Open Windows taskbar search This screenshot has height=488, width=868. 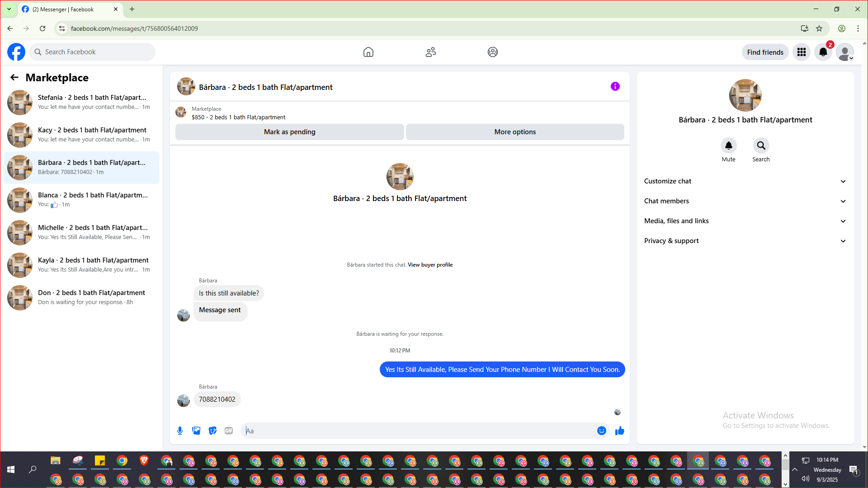(x=33, y=470)
